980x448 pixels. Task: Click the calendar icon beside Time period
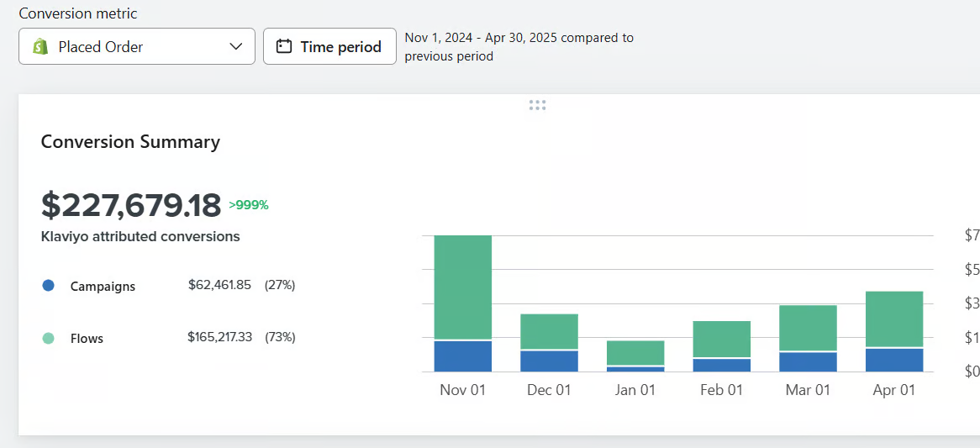pyautogui.click(x=284, y=47)
